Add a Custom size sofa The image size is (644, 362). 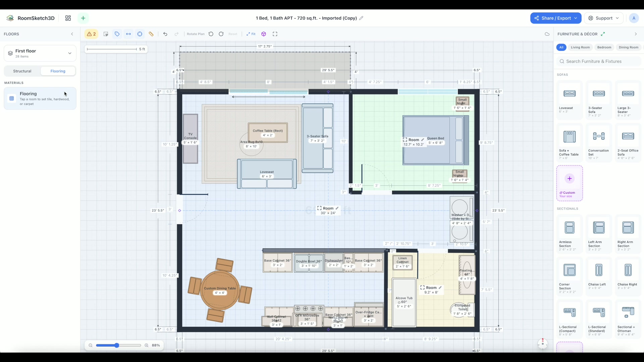570,183
